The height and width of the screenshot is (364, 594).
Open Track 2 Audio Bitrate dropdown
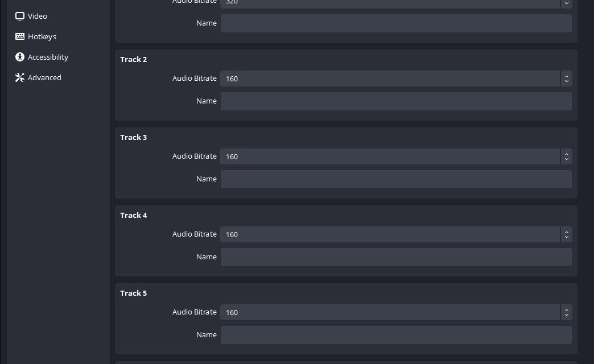[390, 78]
